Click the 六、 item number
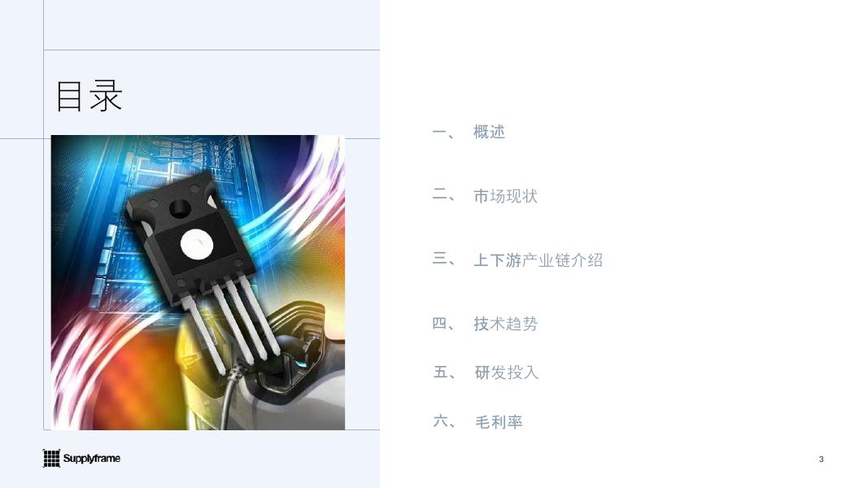Viewport: 868px width, 488px height. coord(444,421)
